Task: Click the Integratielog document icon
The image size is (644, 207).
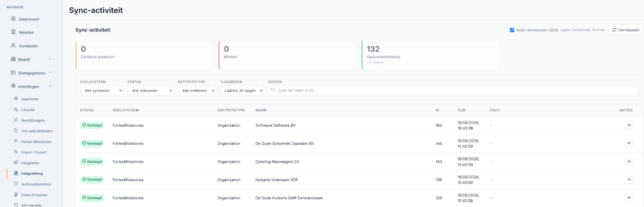Action: 16,173
